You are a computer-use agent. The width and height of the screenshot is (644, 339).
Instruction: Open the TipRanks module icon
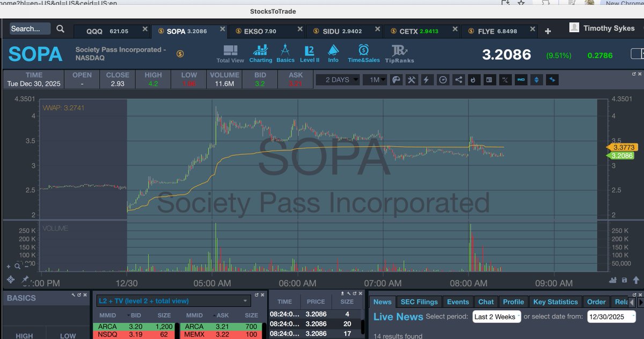[x=399, y=51]
